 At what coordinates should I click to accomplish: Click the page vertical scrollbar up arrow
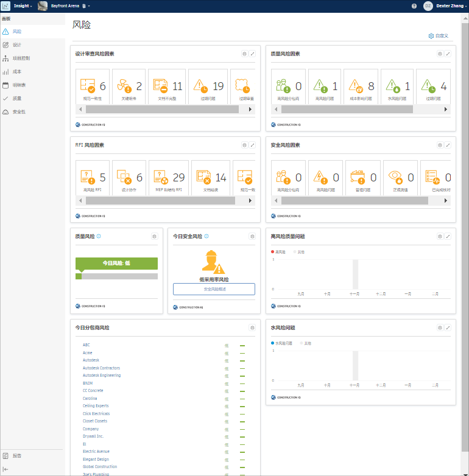coord(465,18)
